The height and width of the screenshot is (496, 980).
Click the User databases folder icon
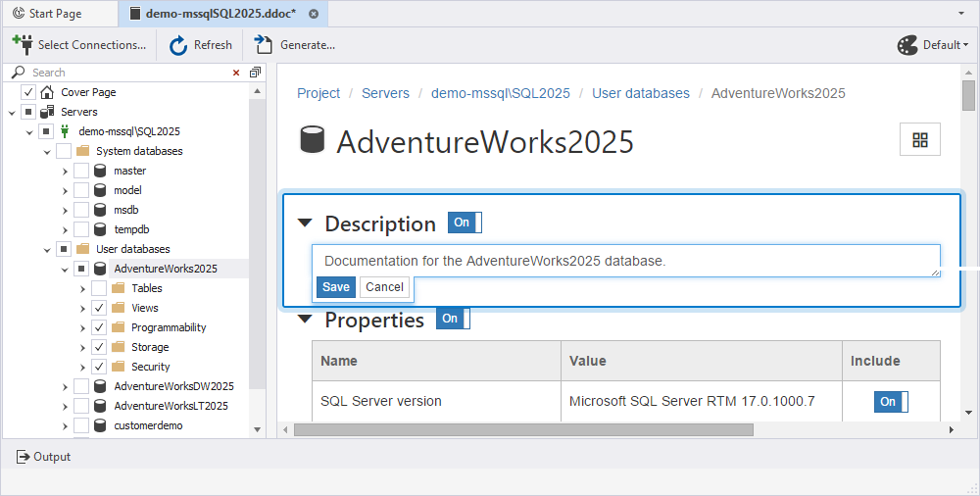[82, 249]
